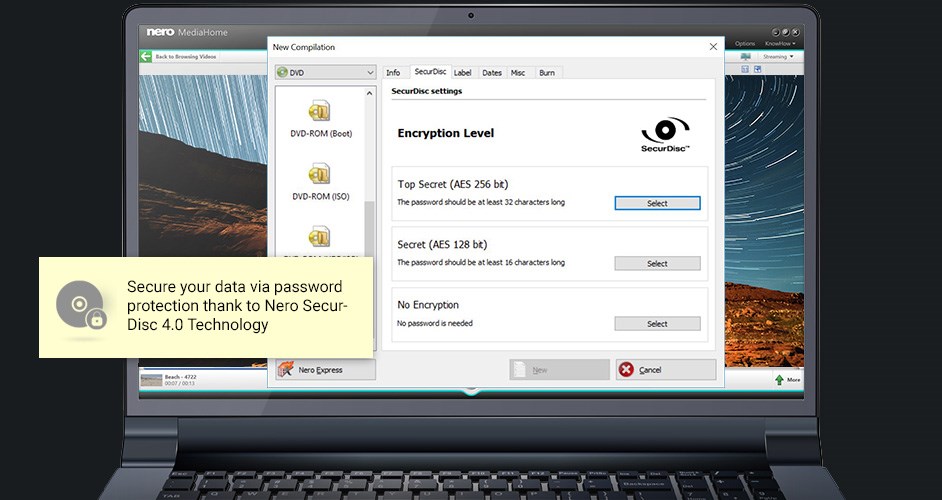Image resolution: width=942 pixels, height=500 pixels.
Task: Click the New button in the dialog
Action: (559, 370)
